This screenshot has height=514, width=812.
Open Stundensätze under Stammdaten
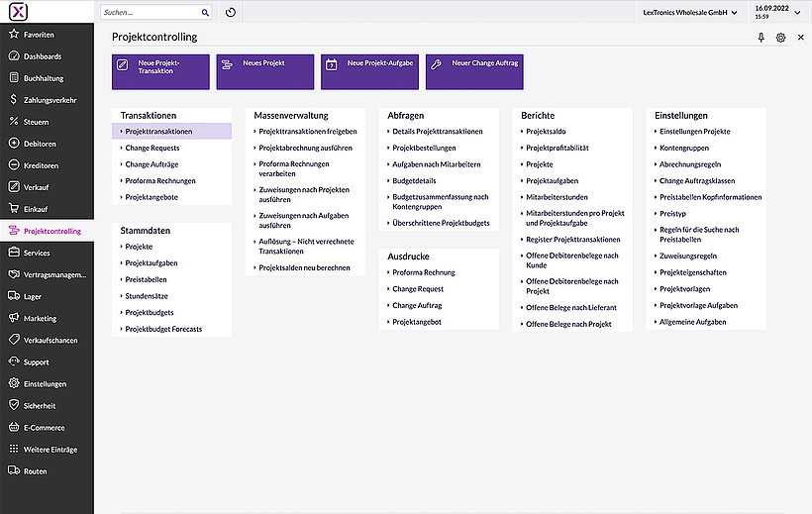[x=147, y=296]
